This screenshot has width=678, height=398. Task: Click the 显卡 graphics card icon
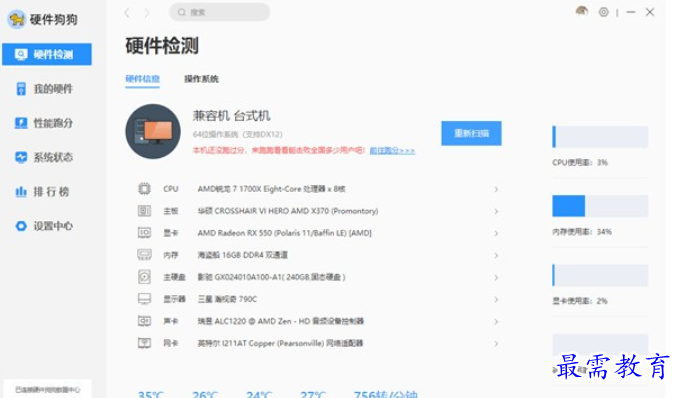[x=144, y=233]
